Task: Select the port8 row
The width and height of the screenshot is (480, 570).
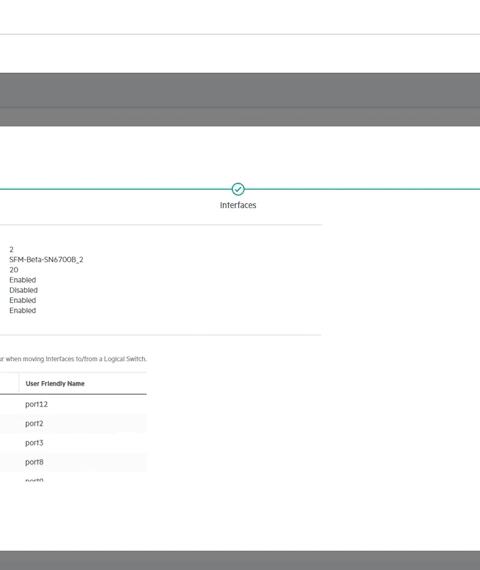Action: [73, 462]
